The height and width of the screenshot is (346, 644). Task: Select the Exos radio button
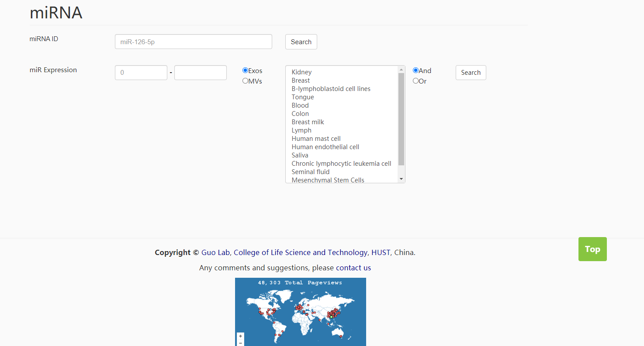245,70
